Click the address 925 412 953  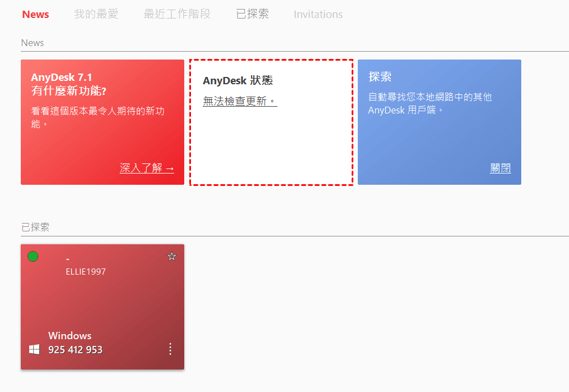pos(75,350)
